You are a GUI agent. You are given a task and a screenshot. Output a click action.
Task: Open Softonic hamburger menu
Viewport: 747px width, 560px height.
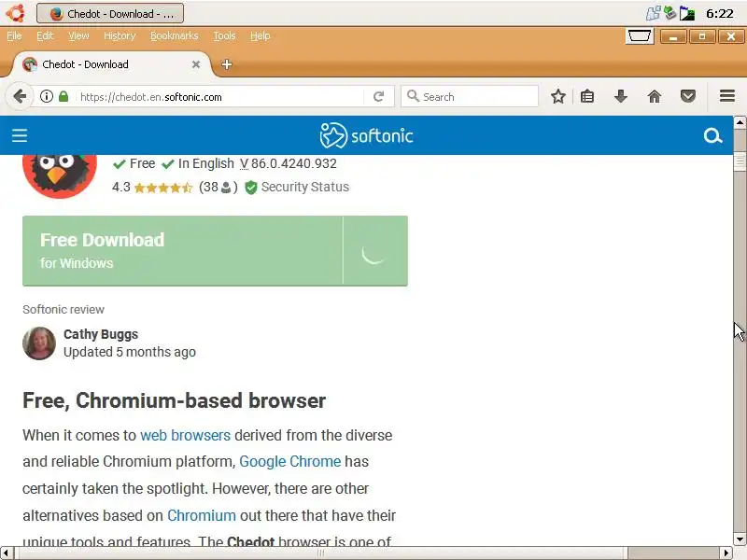[20, 135]
